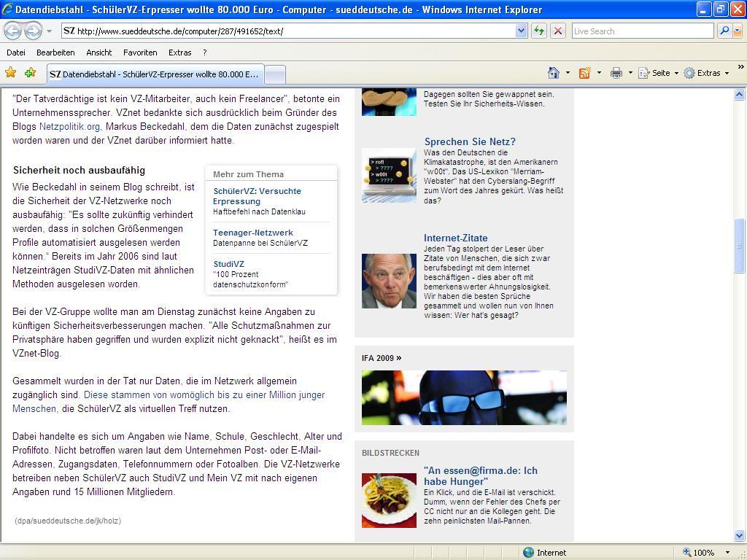Expand the Print options dropdown arrow
The width and height of the screenshot is (747, 560).
(x=630, y=73)
